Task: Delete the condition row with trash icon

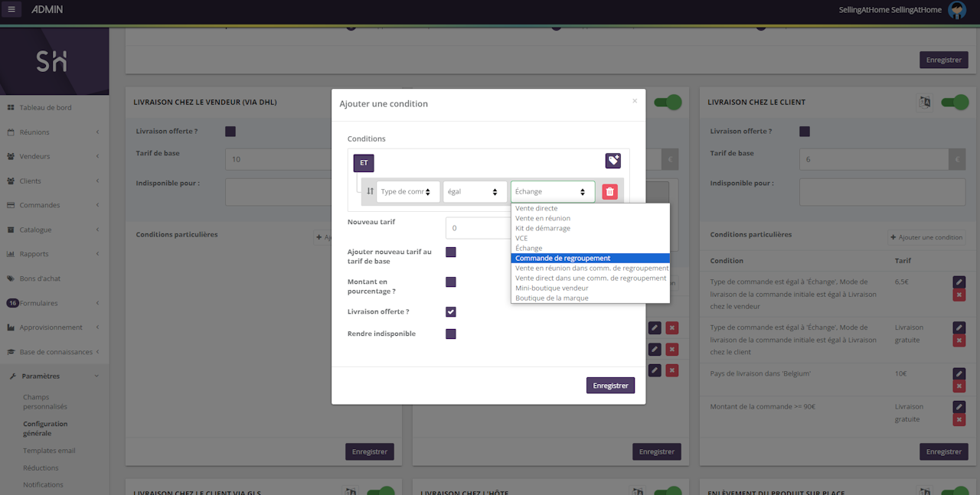Action: pyautogui.click(x=609, y=192)
